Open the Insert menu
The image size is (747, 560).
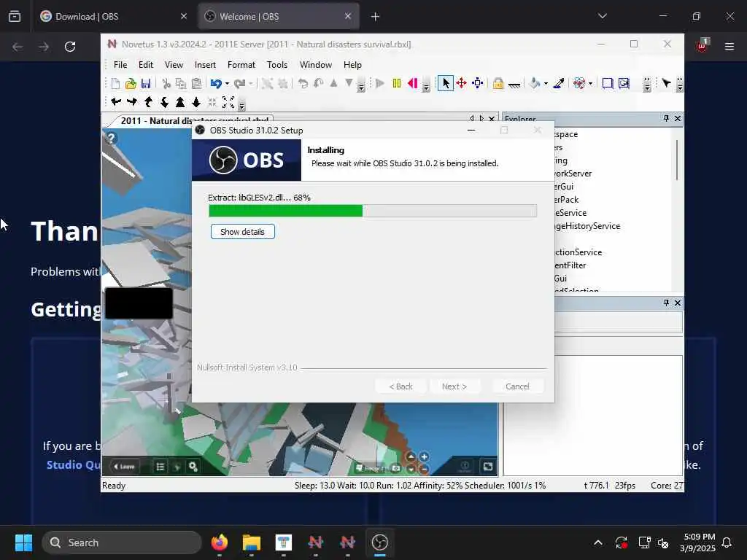(205, 65)
